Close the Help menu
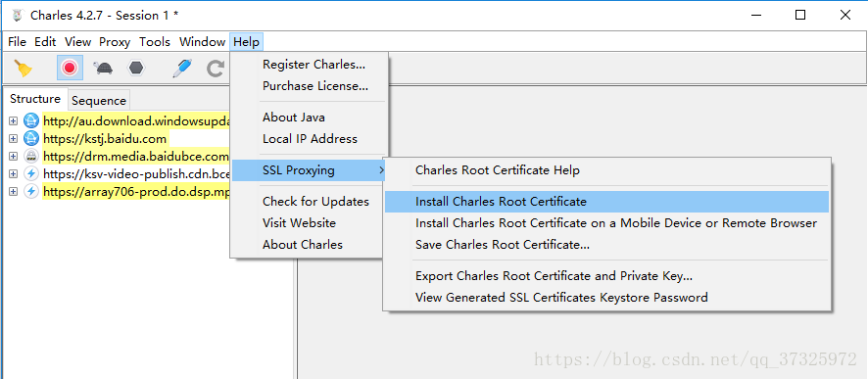The image size is (868, 379). tap(246, 42)
